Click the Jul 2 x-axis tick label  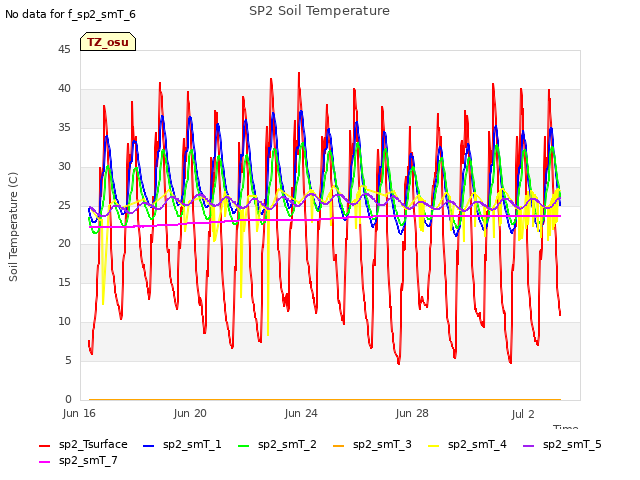523,414
